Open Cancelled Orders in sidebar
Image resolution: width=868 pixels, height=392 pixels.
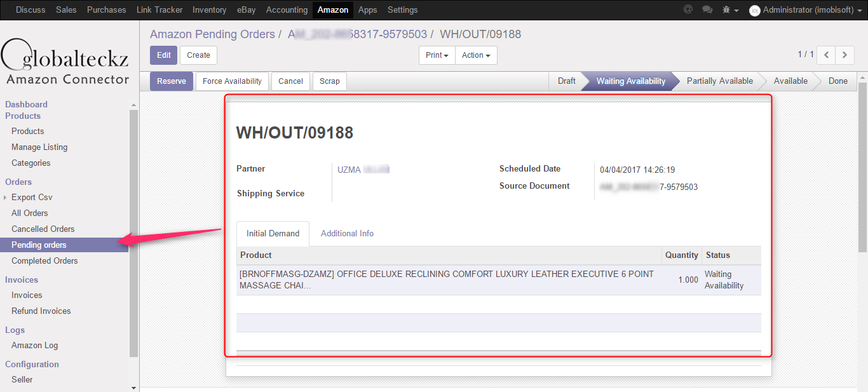pos(43,229)
